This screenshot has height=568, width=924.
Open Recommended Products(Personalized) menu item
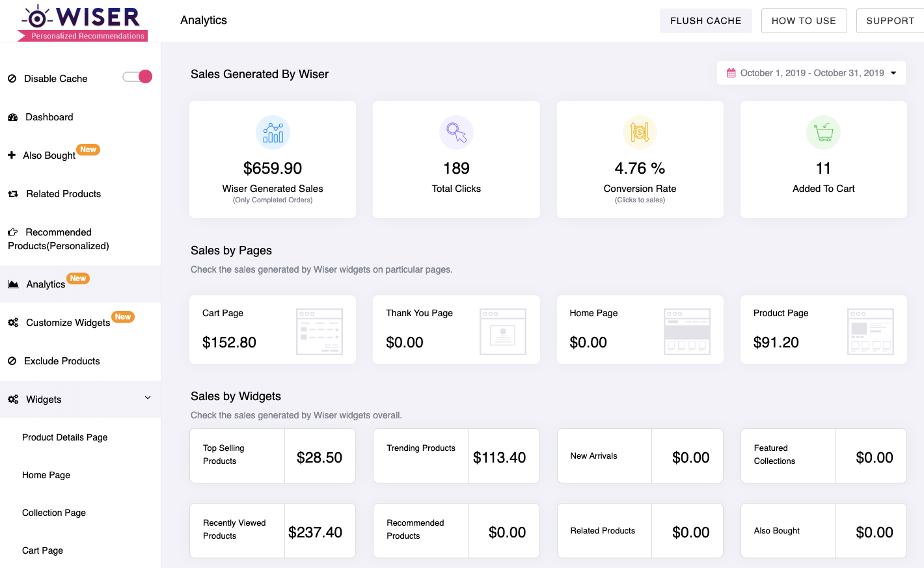pos(59,239)
